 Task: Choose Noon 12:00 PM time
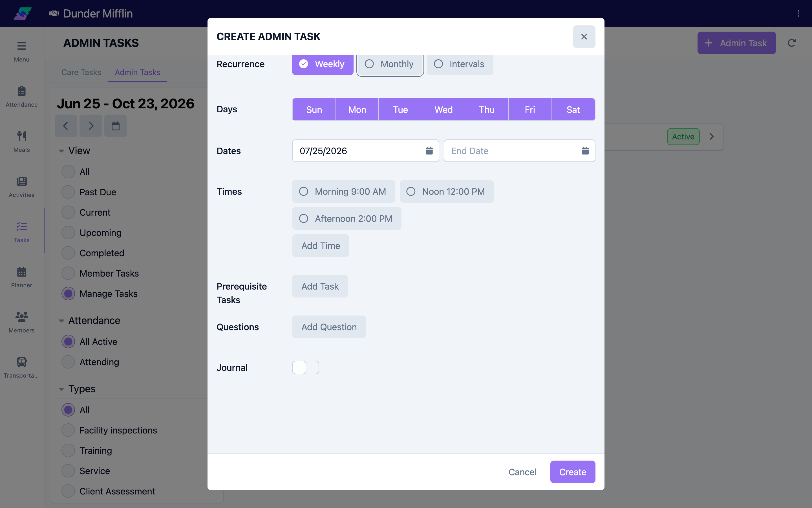tap(447, 192)
